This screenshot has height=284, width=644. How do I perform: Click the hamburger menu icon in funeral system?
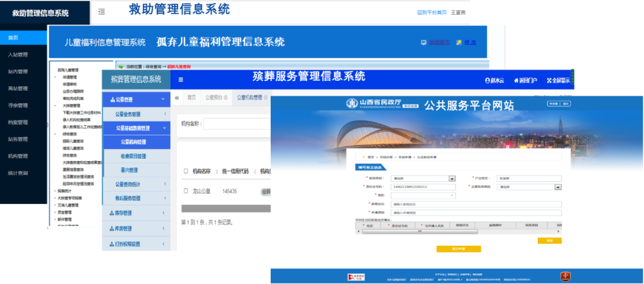click(181, 79)
